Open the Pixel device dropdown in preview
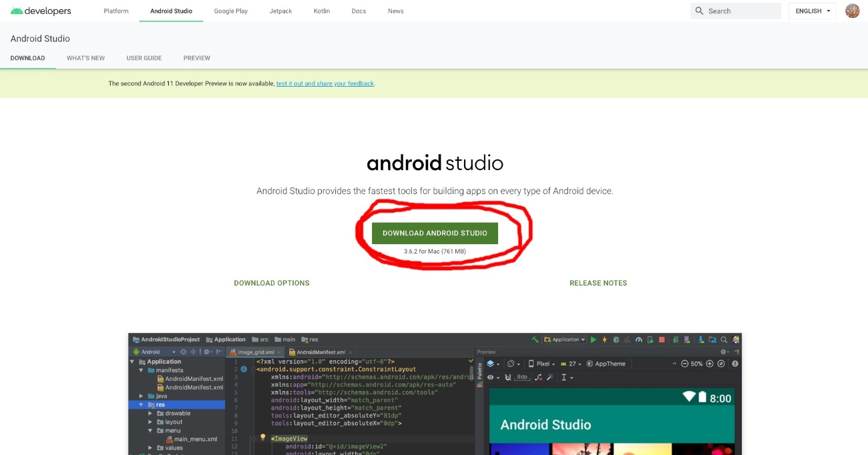 (x=541, y=364)
